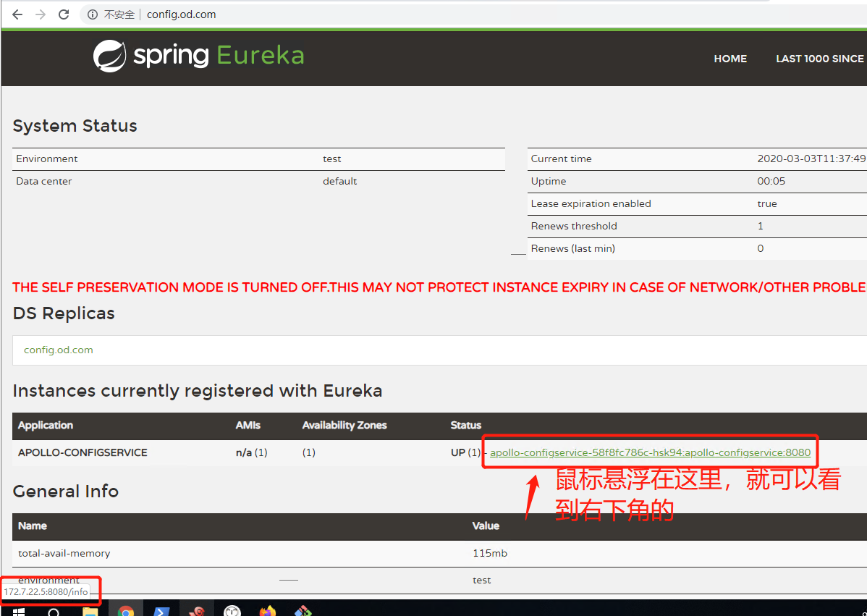Click the Spring leaf logo

tap(109, 56)
